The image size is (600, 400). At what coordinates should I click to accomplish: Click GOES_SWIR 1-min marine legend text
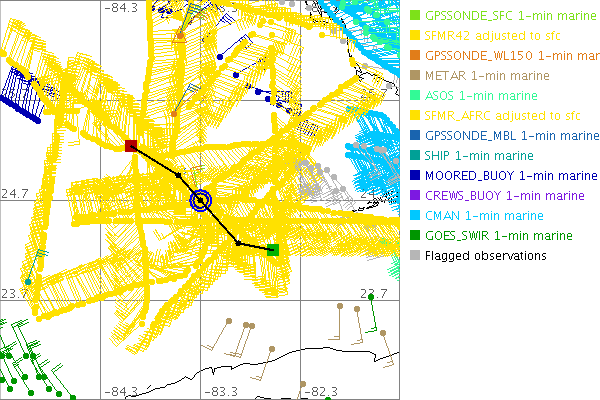coord(498,236)
